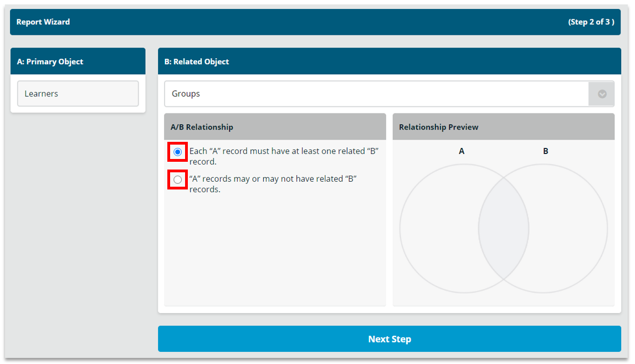Screen dimensions: 635x364
Task: Click the 'B: Related Object' panel header
Action: tap(389, 61)
